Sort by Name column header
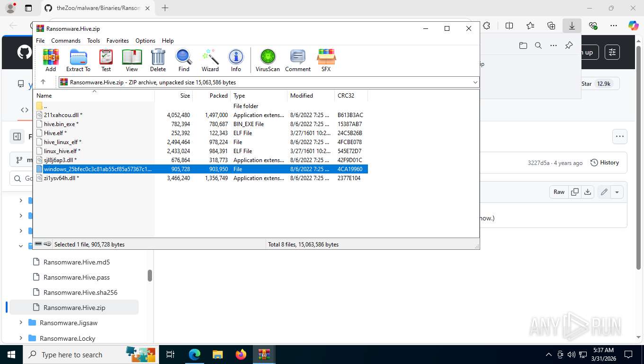Viewport: 644px width, 364px height. click(x=94, y=96)
